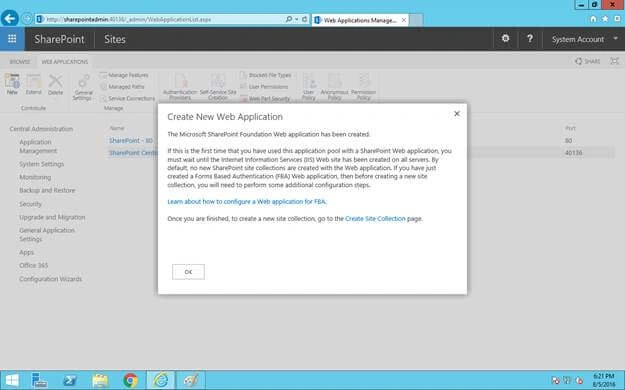
Task: Click OK in the Create New Web Application dialog
Action: (x=188, y=272)
